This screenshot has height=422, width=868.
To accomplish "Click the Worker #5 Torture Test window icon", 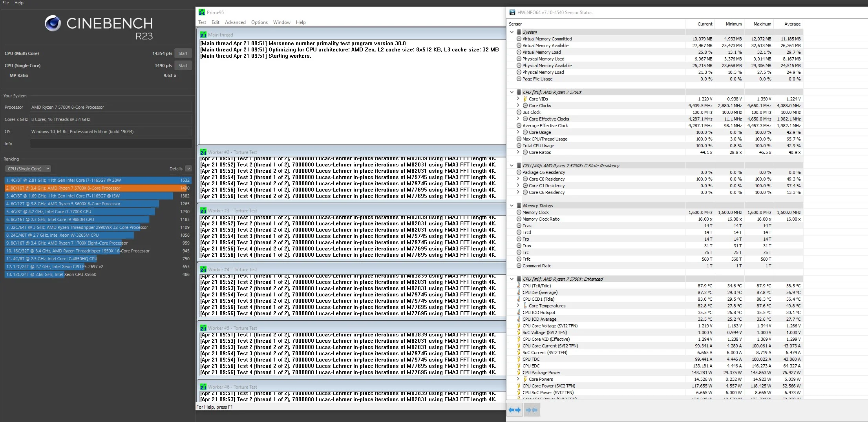I will [x=203, y=328].
